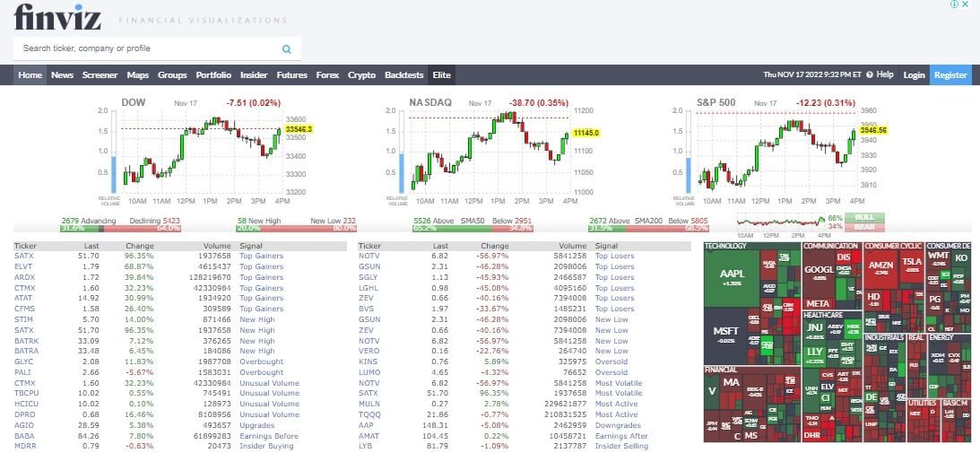Open the NASDAQ chart
The image size is (980, 453).
click(x=492, y=152)
